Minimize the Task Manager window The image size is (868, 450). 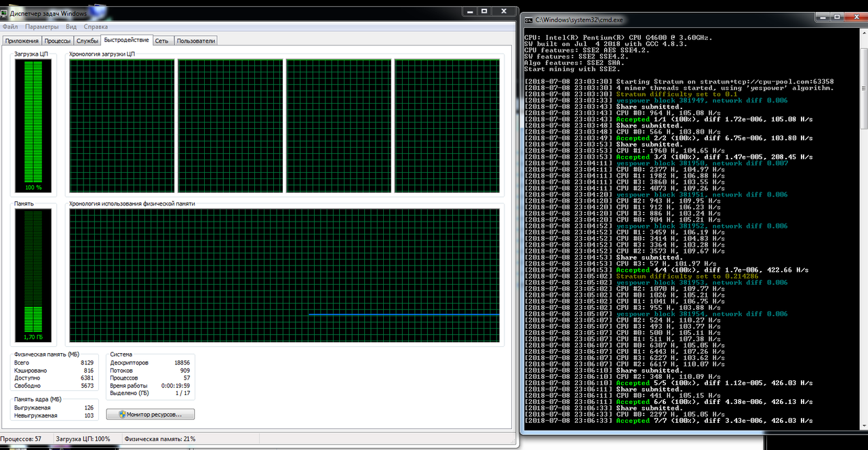tap(469, 12)
